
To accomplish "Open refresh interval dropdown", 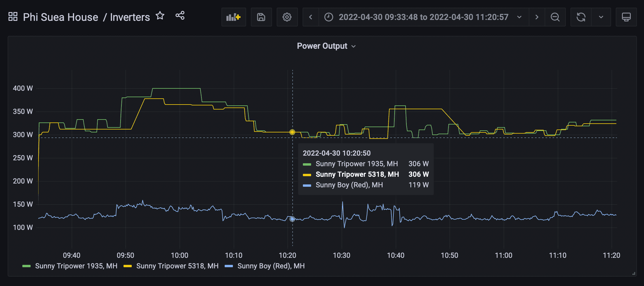I will pyautogui.click(x=601, y=17).
